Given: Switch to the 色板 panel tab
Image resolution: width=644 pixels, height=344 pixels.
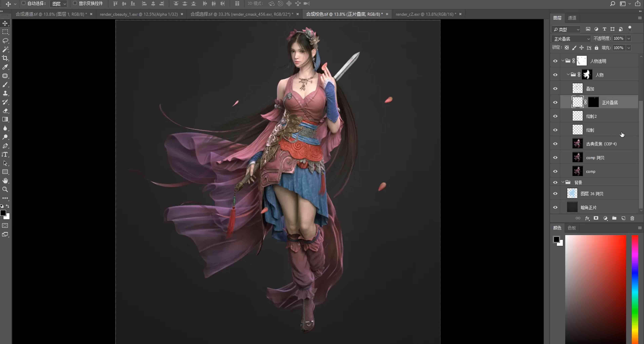Looking at the screenshot, I should 572,228.
